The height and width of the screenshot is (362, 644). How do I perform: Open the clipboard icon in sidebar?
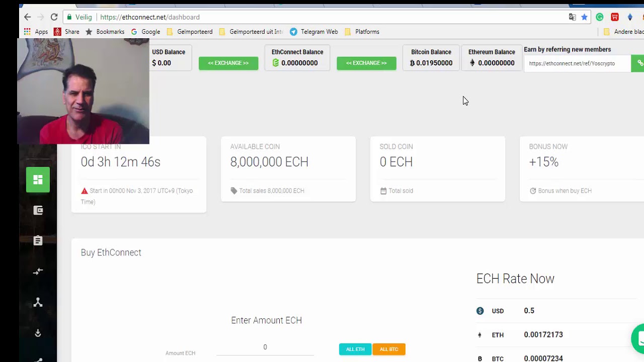click(38, 240)
